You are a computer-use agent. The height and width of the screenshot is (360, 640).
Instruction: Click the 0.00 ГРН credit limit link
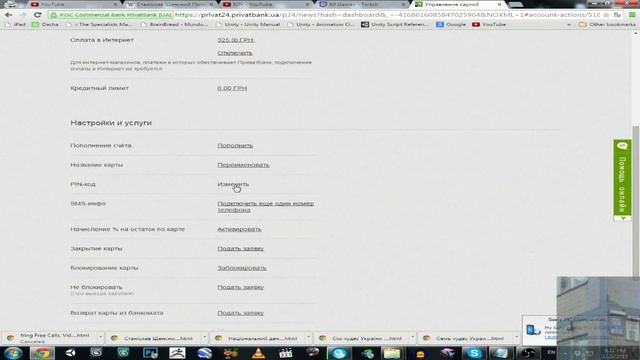tap(232, 88)
